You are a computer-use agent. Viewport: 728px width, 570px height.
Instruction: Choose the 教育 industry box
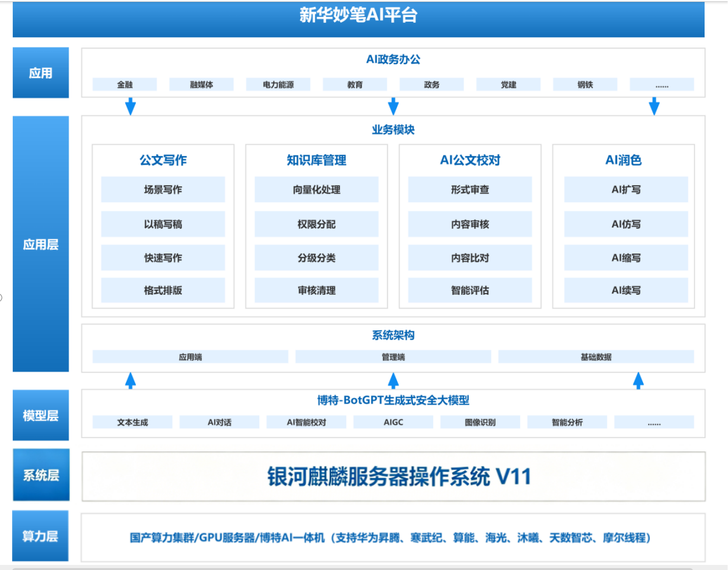click(354, 84)
